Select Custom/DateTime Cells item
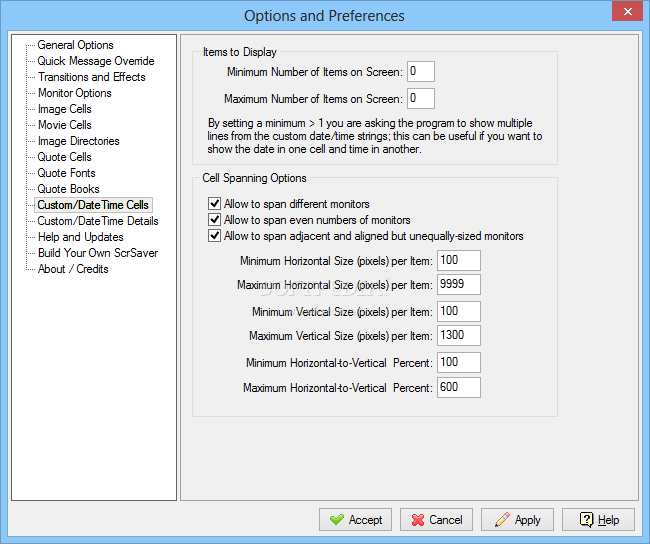Viewport: 650px width, 544px height. click(93, 205)
